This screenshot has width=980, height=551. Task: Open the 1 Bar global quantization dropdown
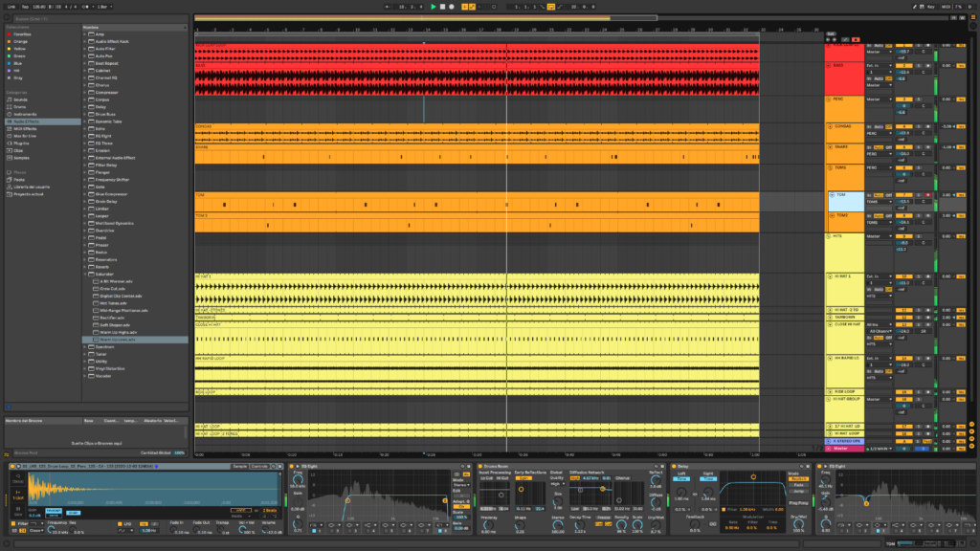pos(102,8)
